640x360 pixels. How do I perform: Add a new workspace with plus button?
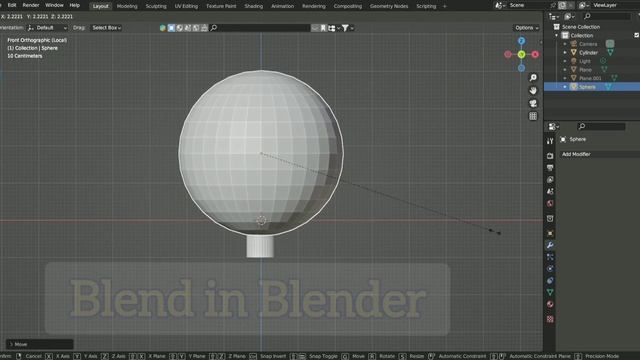coord(444,6)
